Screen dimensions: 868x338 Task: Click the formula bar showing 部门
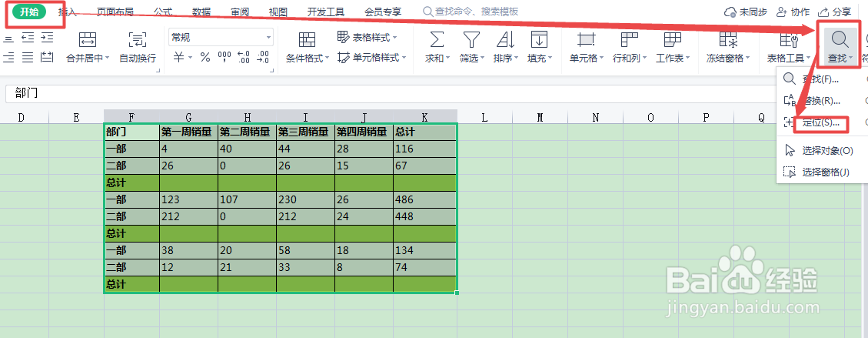tap(391, 93)
